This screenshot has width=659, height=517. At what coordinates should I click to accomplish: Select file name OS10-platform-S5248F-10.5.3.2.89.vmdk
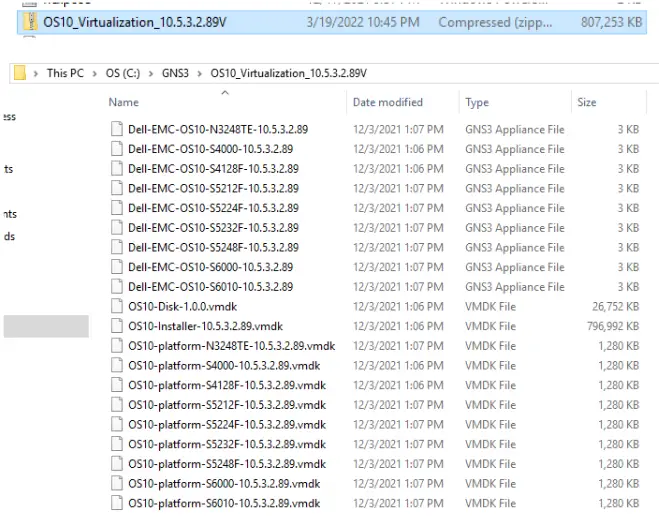pyautogui.click(x=227, y=464)
